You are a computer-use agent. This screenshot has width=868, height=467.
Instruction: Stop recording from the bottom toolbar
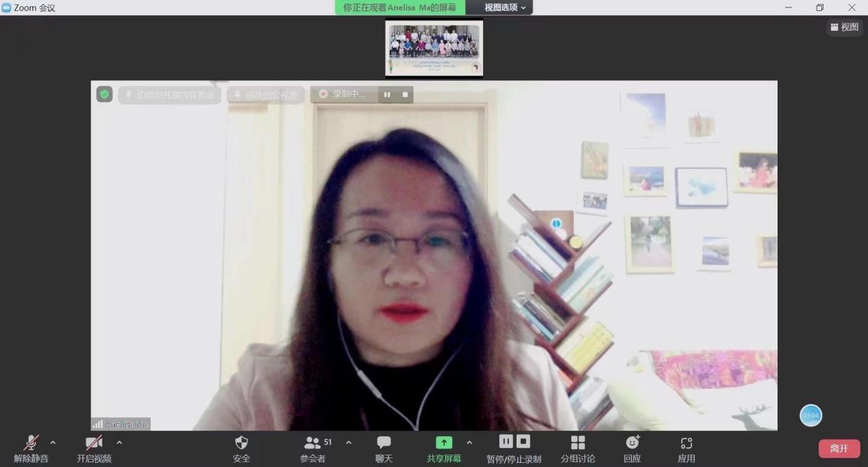tap(523, 441)
